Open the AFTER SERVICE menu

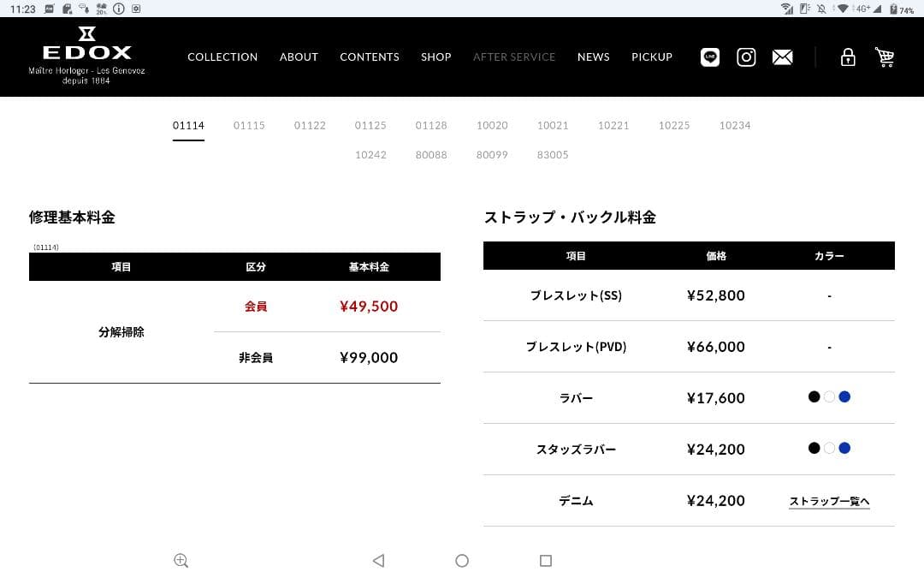(514, 57)
